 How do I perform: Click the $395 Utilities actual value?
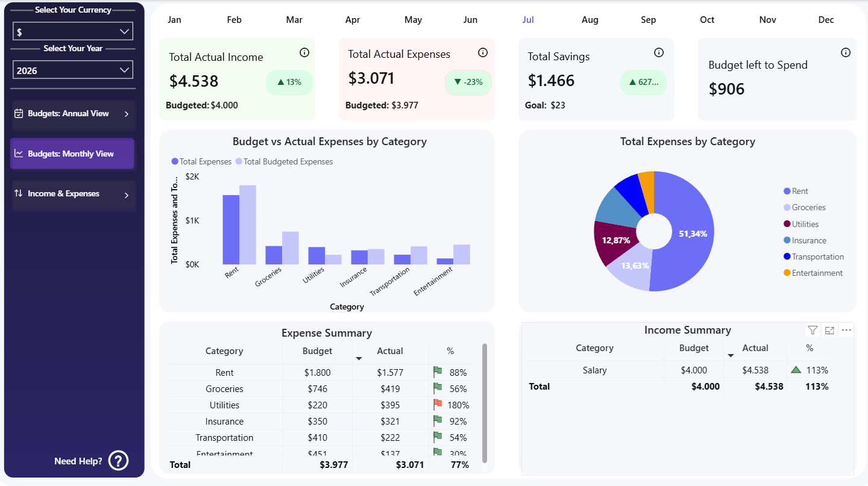(x=390, y=405)
